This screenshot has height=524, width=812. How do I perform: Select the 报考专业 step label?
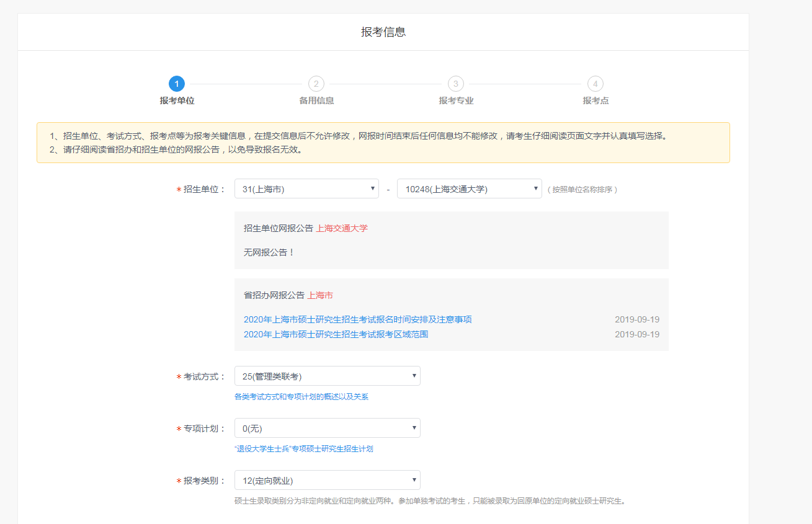click(456, 100)
